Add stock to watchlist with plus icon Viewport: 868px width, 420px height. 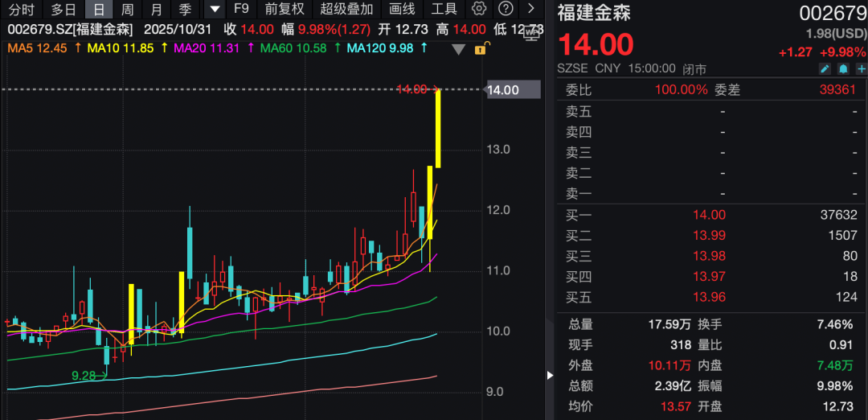[x=861, y=69]
